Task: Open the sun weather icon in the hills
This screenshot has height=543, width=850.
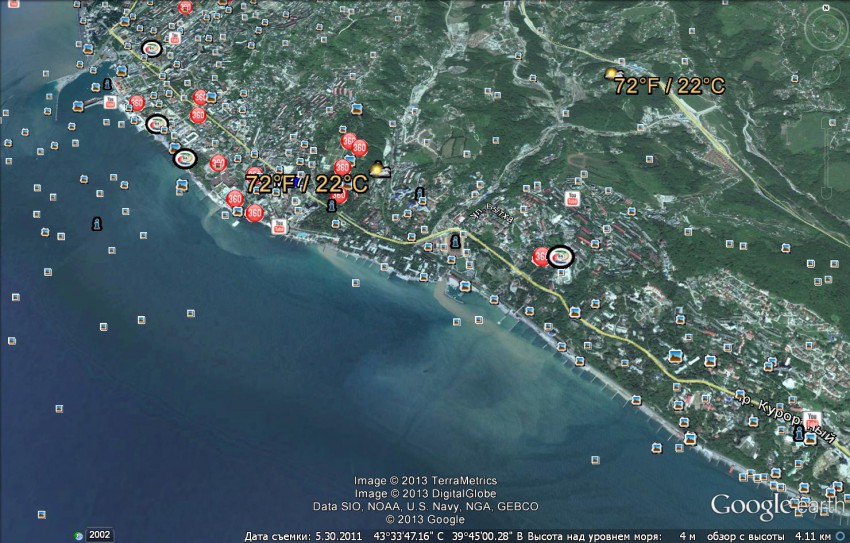Action: pyautogui.click(x=610, y=74)
